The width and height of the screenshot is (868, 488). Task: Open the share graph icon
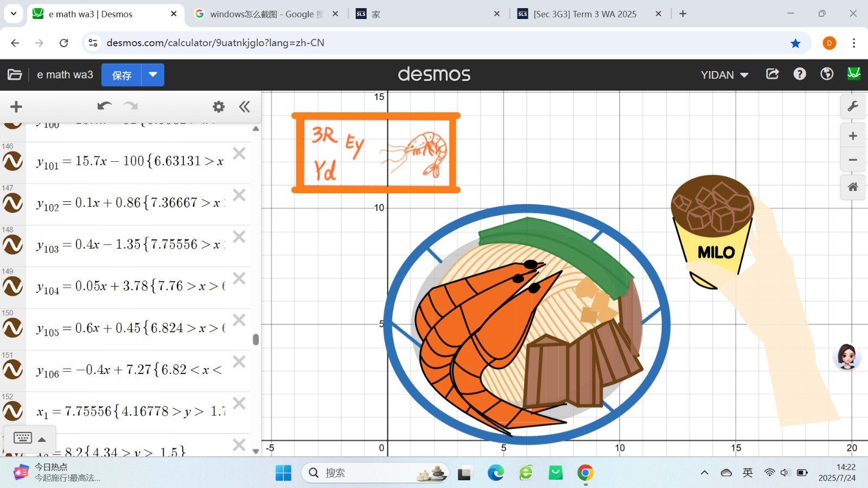(x=772, y=74)
